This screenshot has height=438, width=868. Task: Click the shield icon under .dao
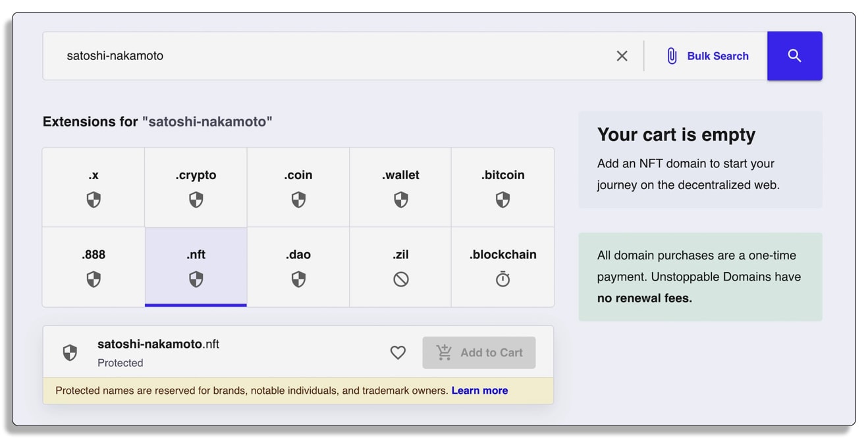[298, 280]
